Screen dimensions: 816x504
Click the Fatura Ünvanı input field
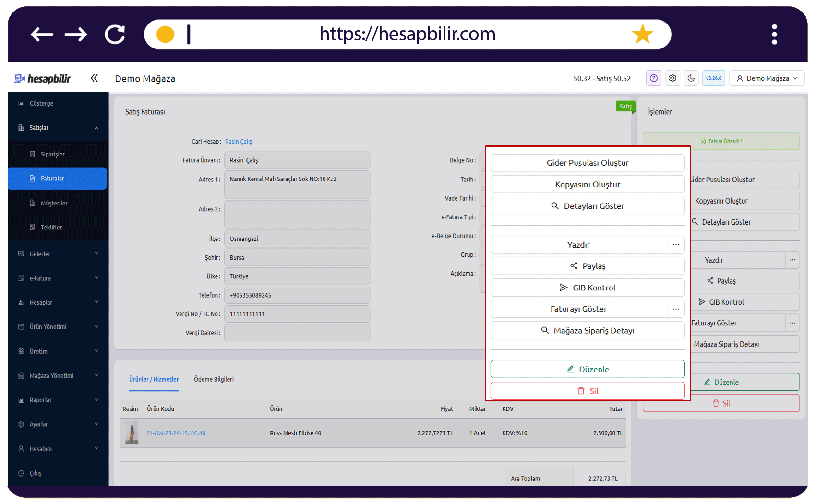297,160
